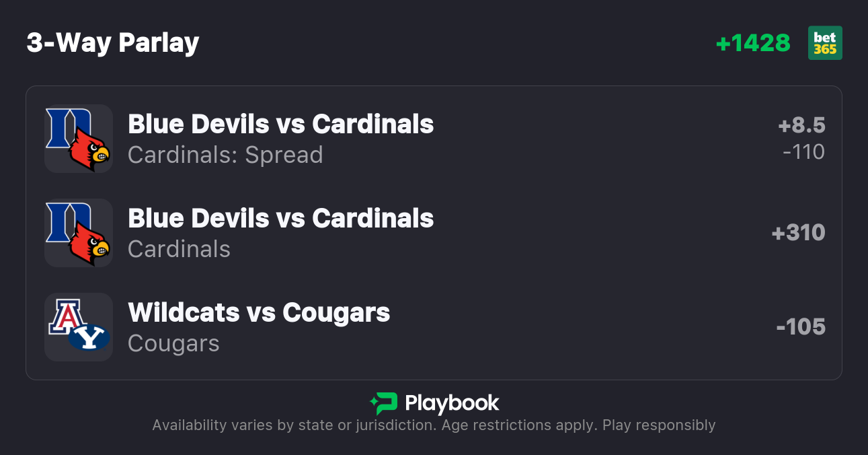Click the bet365 sportsbook logo
Screen dimensions: 868x455
[825, 43]
